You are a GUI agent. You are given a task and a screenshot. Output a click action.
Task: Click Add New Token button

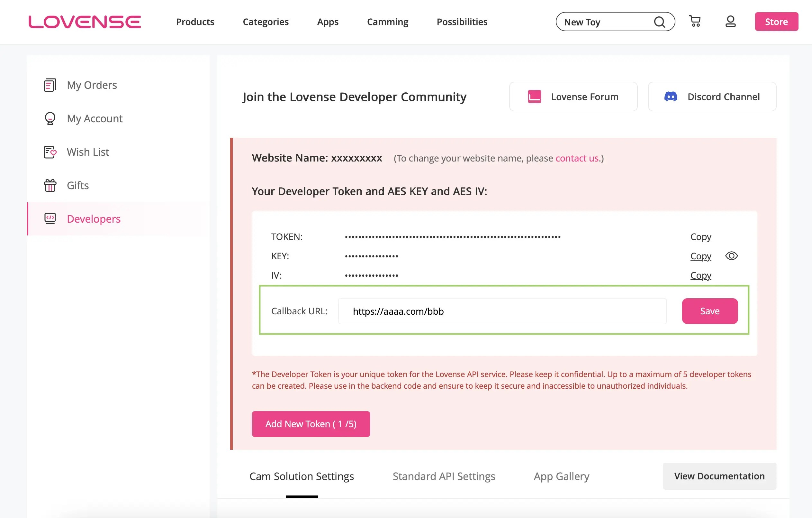coord(311,424)
